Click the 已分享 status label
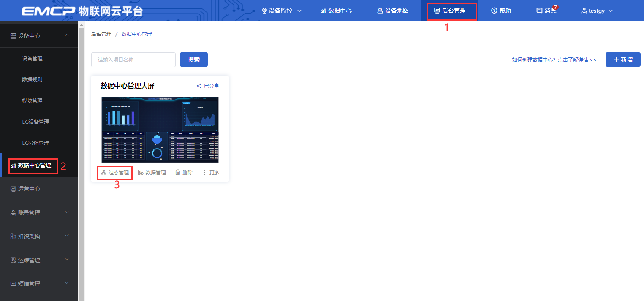Viewport: 644px width, 301px height. coord(212,86)
